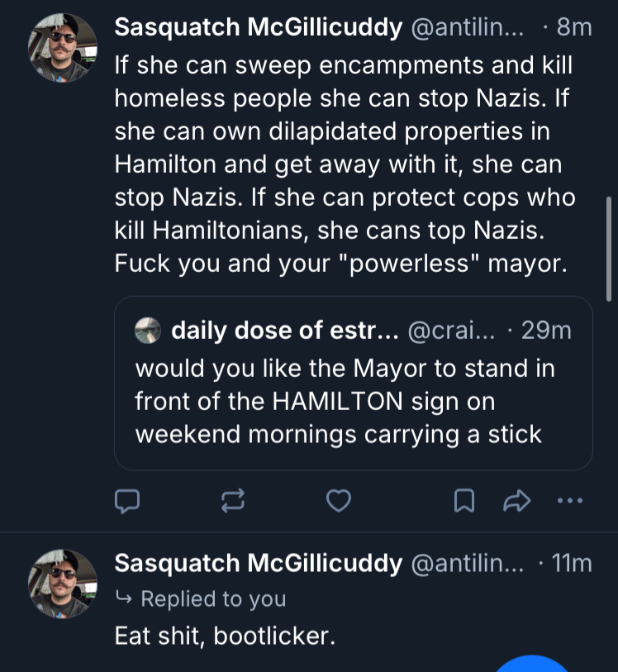Click the 8m timestamp on top post
The height and width of the screenshot is (672, 618).
(x=574, y=27)
